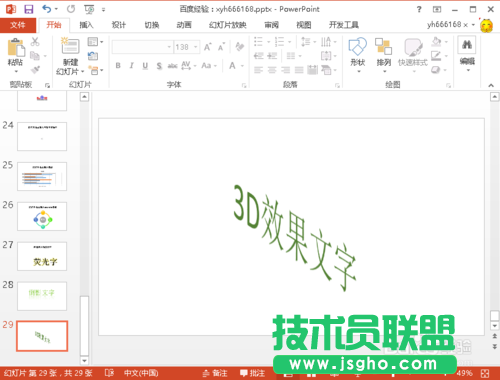Toggle justify text alignment

(x=299, y=70)
